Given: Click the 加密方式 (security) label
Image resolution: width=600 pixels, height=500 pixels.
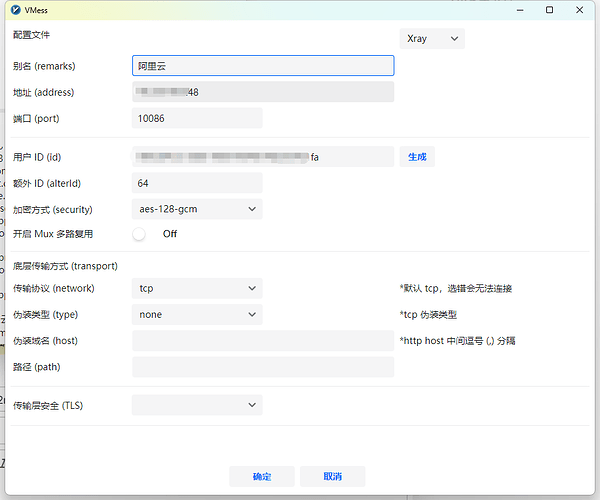Looking at the screenshot, I should pos(53,210).
